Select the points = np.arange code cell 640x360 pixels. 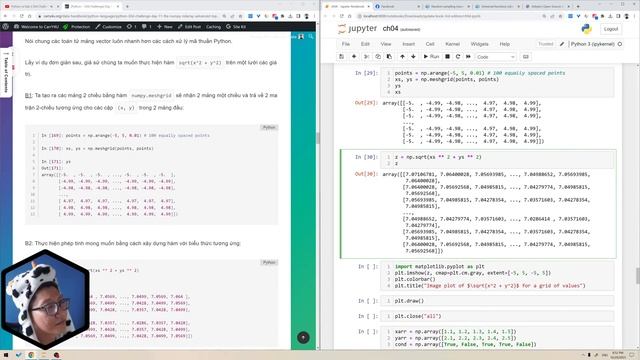[497, 82]
